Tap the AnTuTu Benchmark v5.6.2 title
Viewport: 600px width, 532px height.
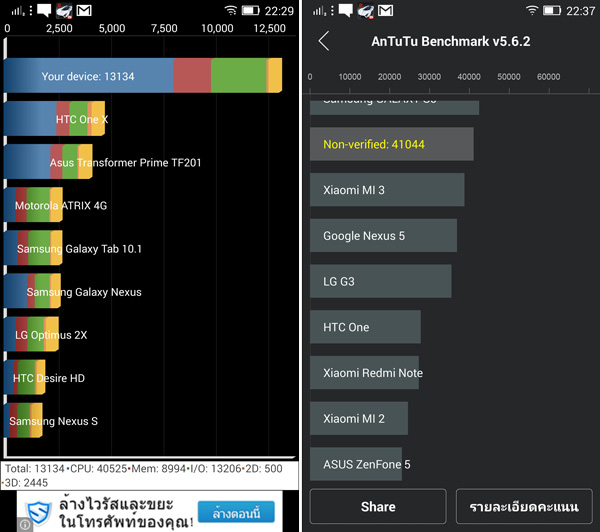(450, 41)
